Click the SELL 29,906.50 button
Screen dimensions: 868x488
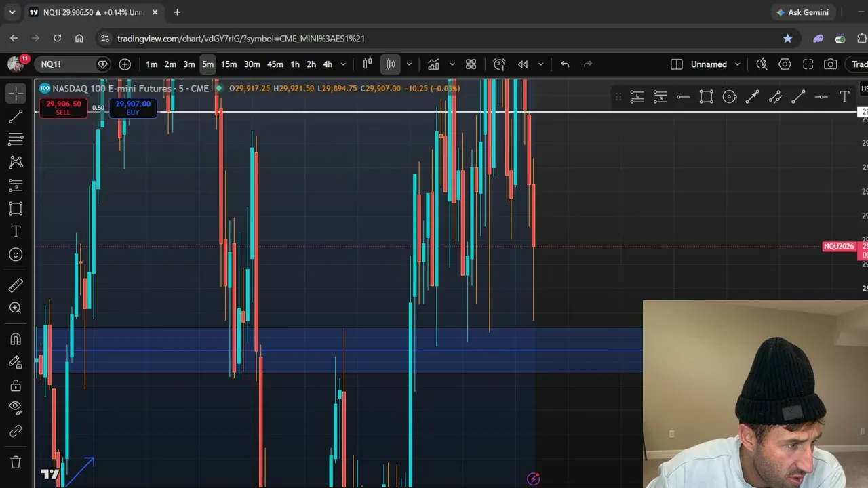(x=63, y=107)
